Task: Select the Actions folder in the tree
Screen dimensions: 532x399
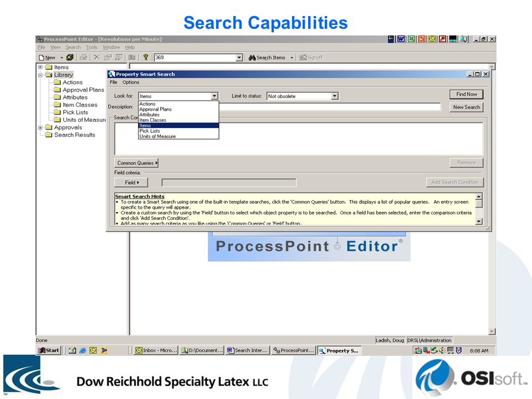Action: coord(69,82)
